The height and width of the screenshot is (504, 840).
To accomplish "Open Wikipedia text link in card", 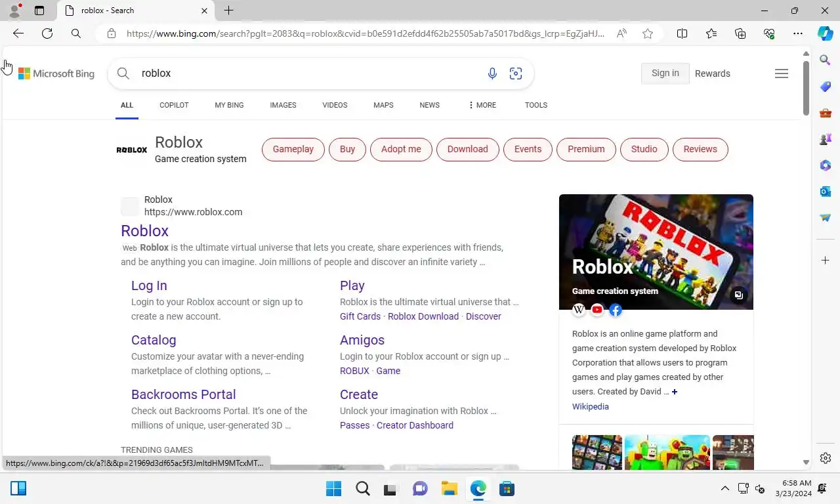I will click(x=591, y=407).
